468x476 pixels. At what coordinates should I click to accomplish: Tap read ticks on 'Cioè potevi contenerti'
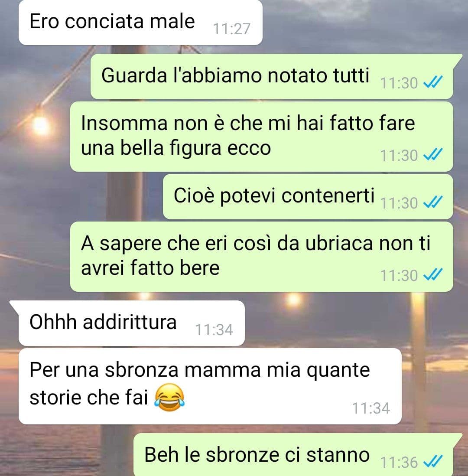point(433,202)
